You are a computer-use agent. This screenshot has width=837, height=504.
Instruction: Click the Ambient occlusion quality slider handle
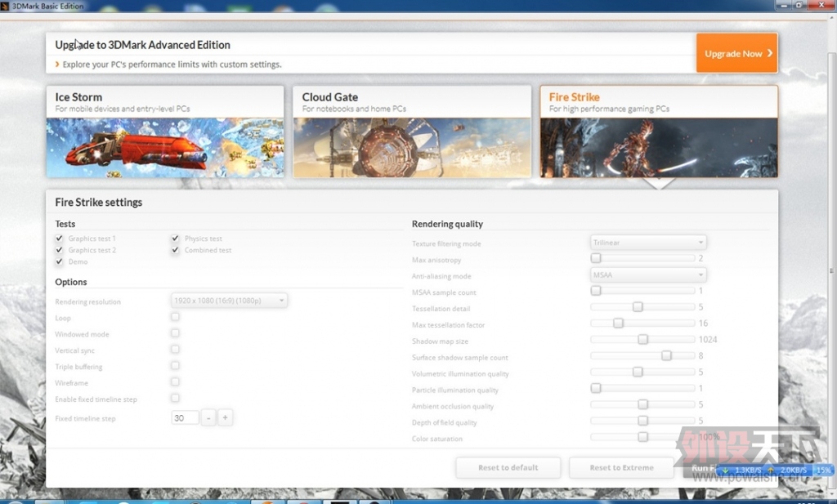coord(642,404)
